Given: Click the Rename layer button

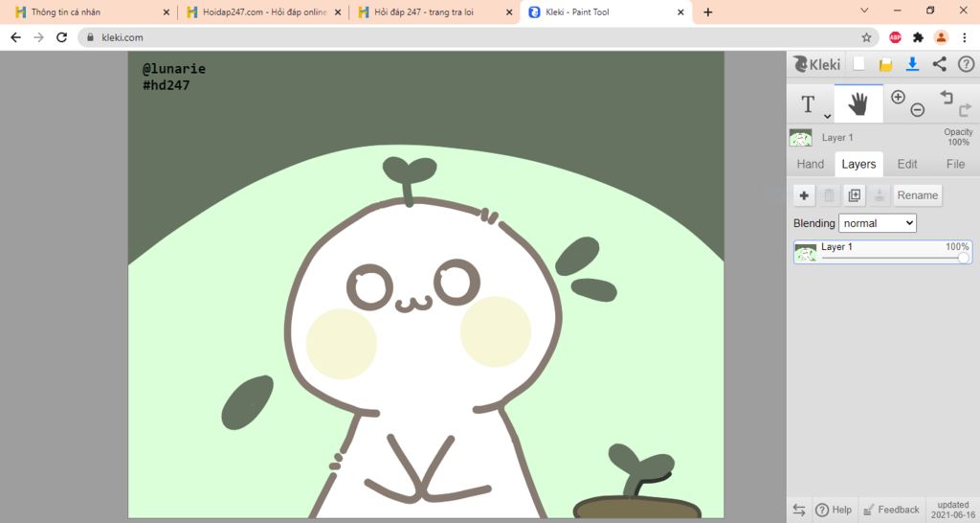Looking at the screenshot, I should [x=918, y=195].
